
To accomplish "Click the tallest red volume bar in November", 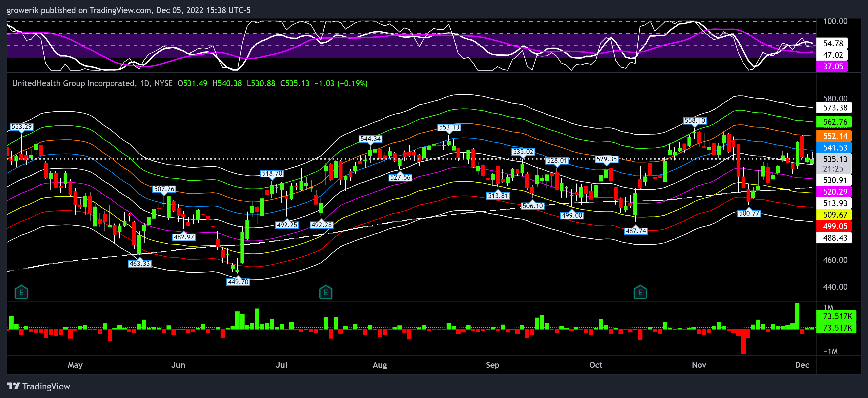I will click(743, 341).
